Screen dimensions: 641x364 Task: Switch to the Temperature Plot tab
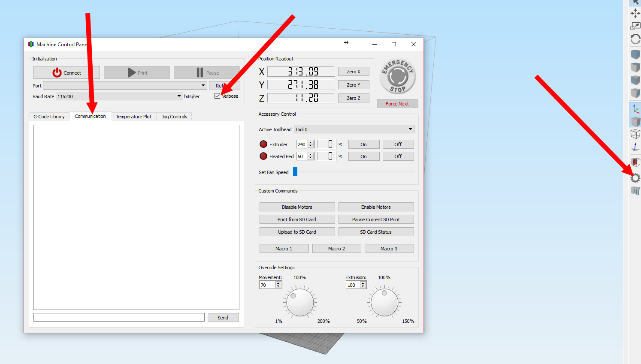pyautogui.click(x=133, y=117)
